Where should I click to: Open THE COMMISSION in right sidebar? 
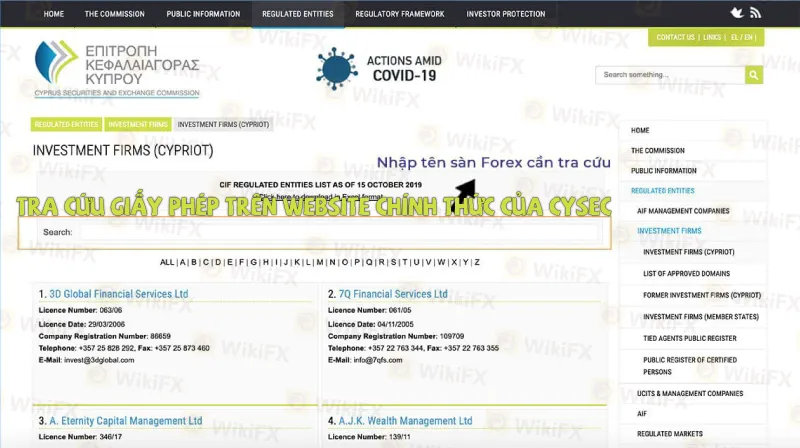coord(658,151)
